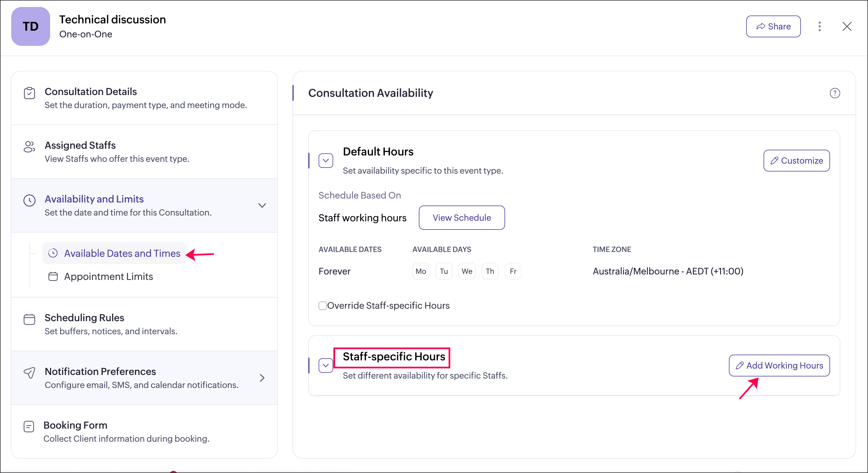Viewport: 868px width, 473px height.
Task: Toggle the Mo available day chip
Action: coord(421,271)
